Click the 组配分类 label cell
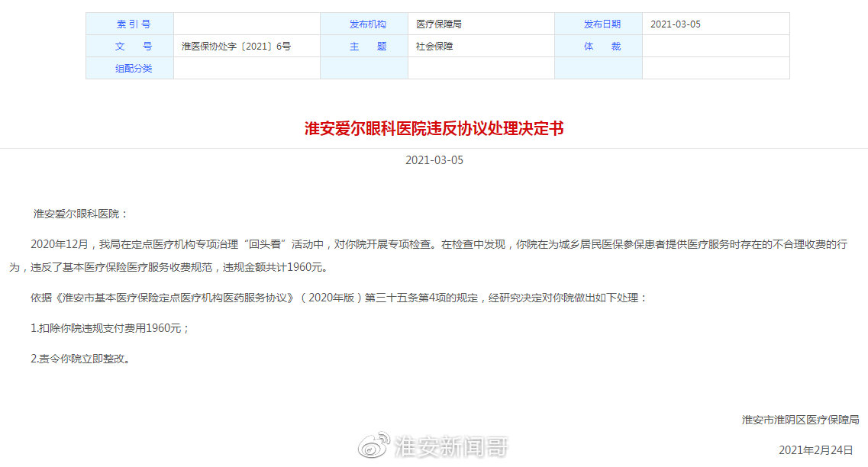 point(130,68)
